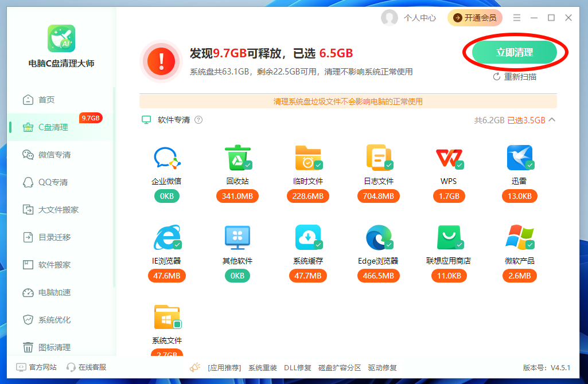Open the 临时文件 folder icon

click(x=308, y=158)
